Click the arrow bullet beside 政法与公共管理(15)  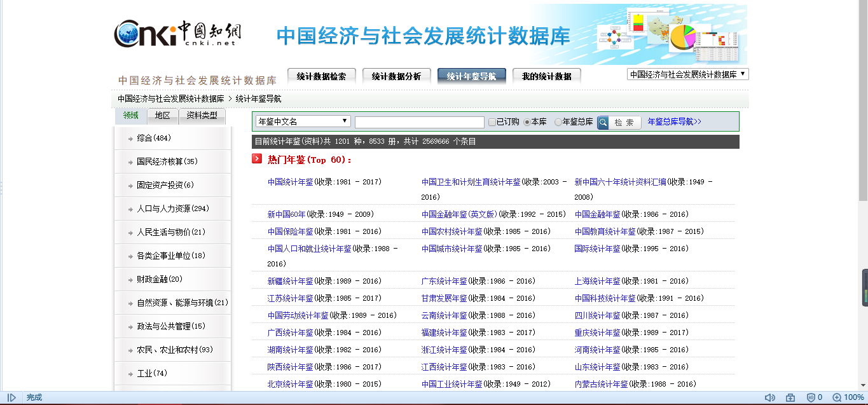[130, 327]
